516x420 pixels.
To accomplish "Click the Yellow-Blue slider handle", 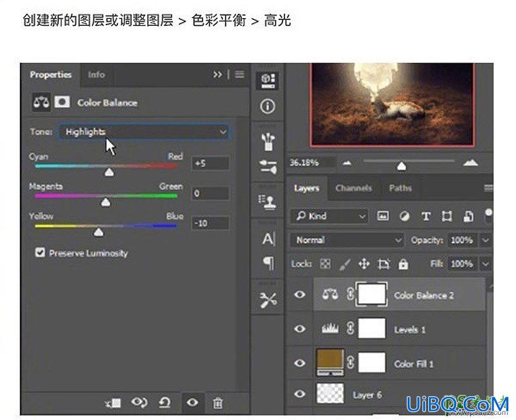I will pos(99,232).
